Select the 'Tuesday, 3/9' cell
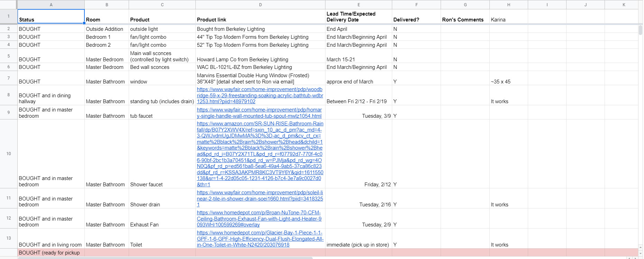644x259 pixels. pyautogui.click(x=359, y=113)
